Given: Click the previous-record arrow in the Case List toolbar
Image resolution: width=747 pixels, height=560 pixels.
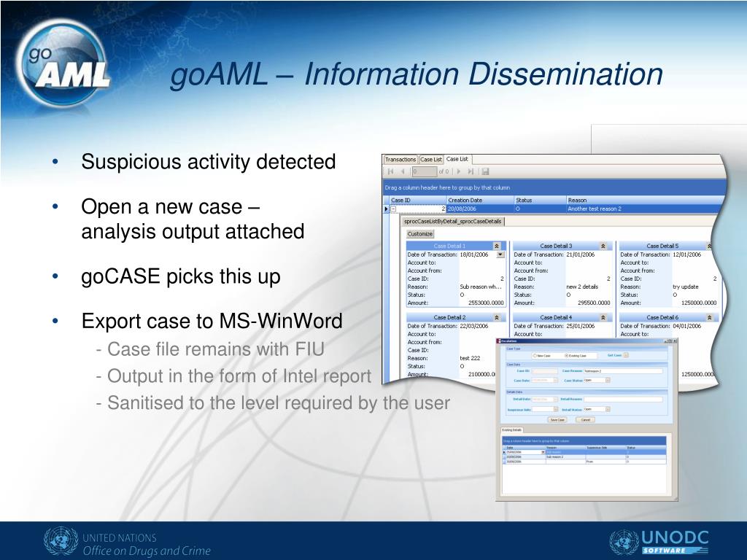Looking at the screenshot, I should pyautogui.click(x=403, y=171).
